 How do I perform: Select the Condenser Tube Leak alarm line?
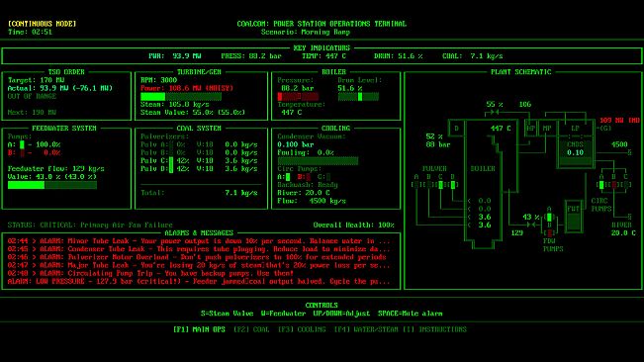[x=199, y=249]
